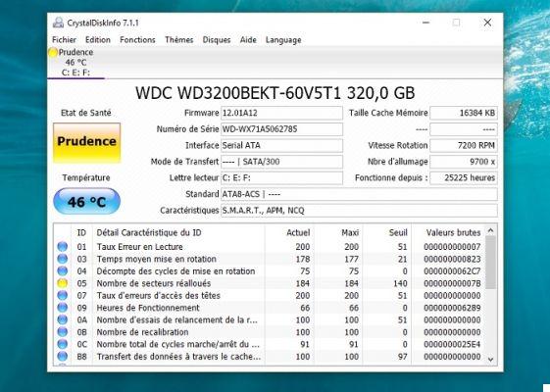Click the yellow Prudence health status button
Viewport: 550px width, 392px height.
pyautogui.click(x=86, y=142)
